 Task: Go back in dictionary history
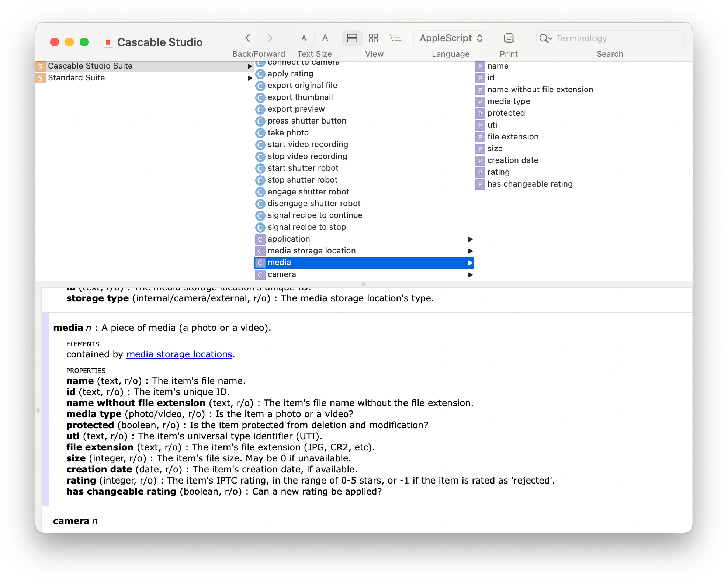[x=248, y=38]
